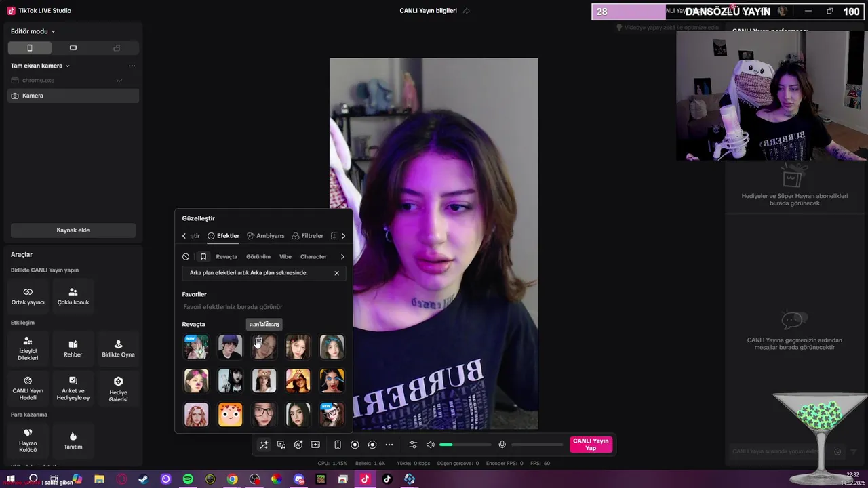
Task: Show more Güzelleştir tabs with right arrow
Action: (x=343, y=236)
